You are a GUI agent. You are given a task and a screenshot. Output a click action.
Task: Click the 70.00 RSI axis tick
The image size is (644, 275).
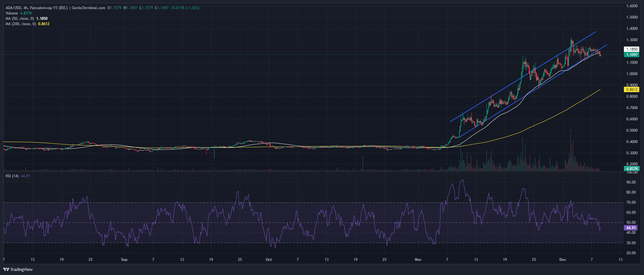[x=631, y=202]
